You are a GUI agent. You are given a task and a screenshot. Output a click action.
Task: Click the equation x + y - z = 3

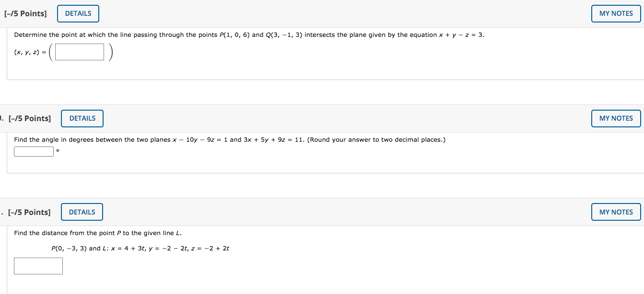(x=463, y=34)
